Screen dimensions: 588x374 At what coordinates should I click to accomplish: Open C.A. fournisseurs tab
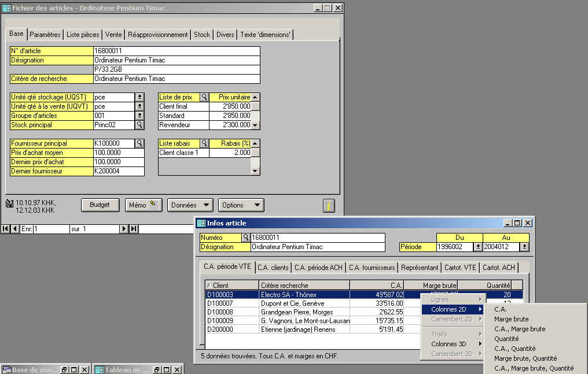pos(372,268)
